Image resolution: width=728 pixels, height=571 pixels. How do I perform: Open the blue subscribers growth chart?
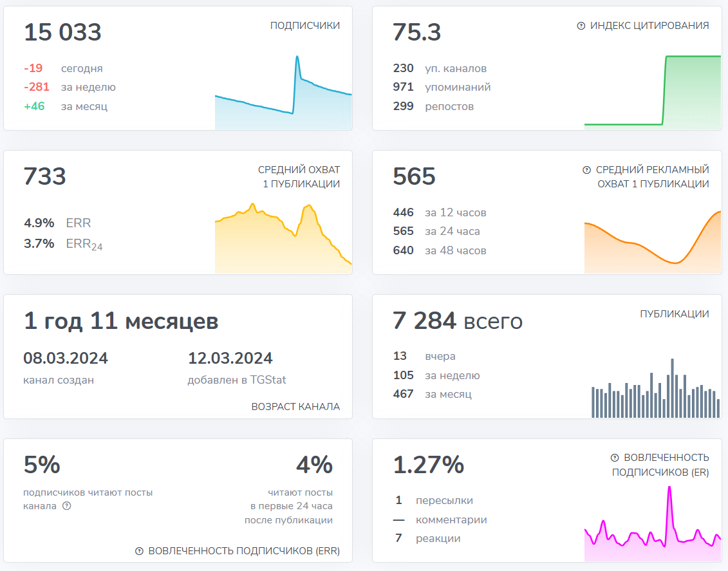pos(283,97)
